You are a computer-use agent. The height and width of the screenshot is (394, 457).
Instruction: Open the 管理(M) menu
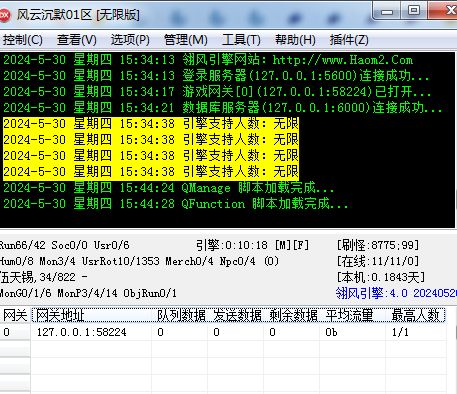(186, 40)
